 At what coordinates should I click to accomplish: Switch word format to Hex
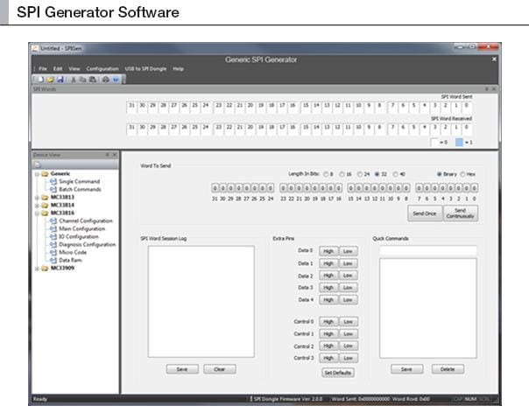coord(462,174)
